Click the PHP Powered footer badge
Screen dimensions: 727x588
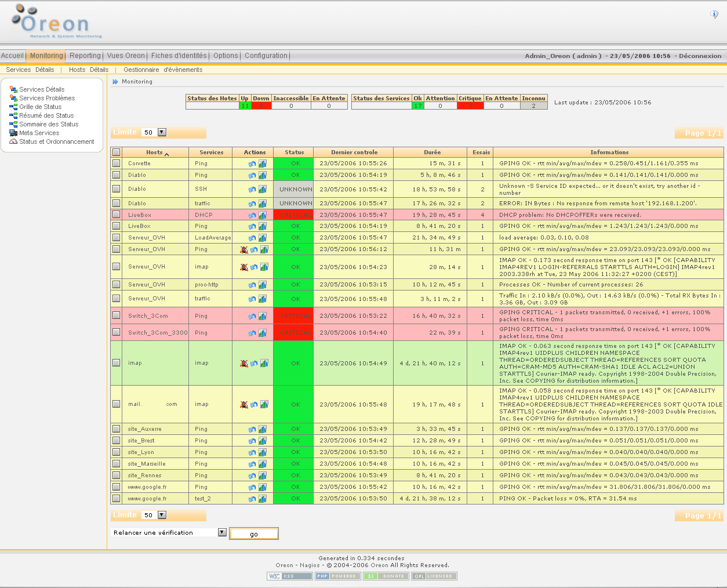tap(338, 576)
